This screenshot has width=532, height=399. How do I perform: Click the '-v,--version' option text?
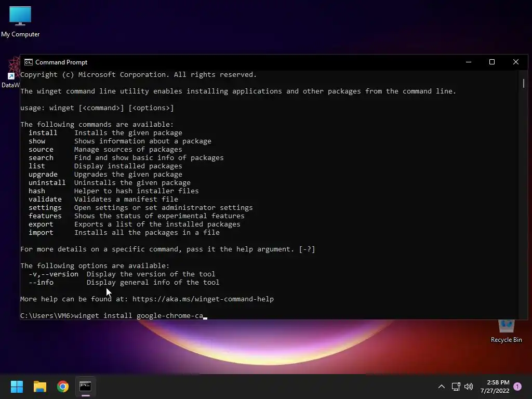(x=54, y=274)
